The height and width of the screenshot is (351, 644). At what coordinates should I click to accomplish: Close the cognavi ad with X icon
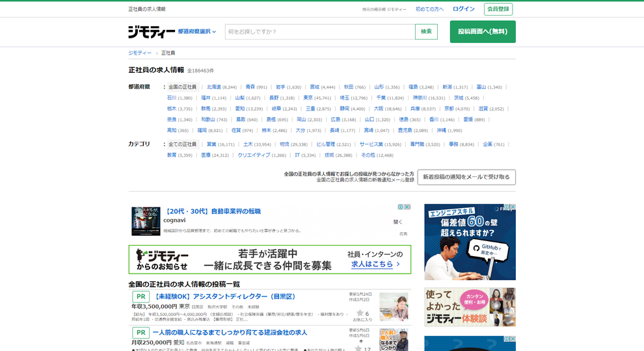pyautogui.click(x=407, y=207)
